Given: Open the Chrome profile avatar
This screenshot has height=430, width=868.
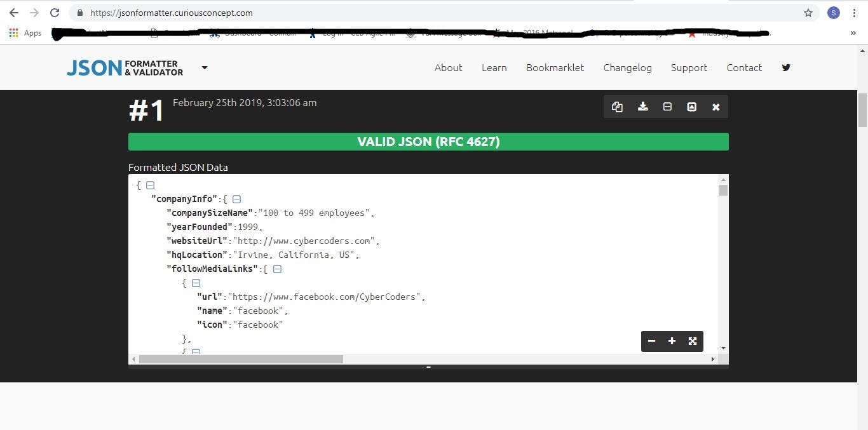Looking at the screenshot, I should [x=833, y=13].
